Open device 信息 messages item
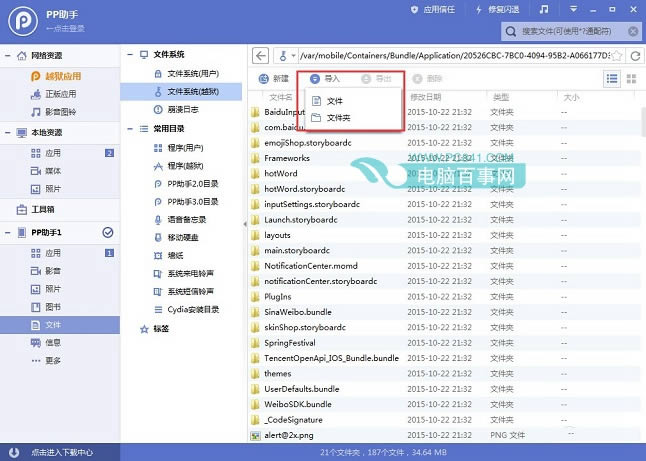 pyautogui.click(x=46, y=343)
